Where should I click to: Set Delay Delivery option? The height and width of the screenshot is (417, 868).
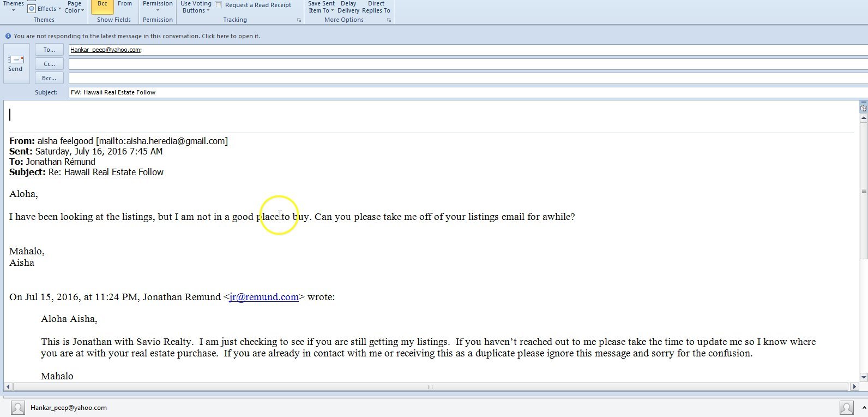click(348, 7)
